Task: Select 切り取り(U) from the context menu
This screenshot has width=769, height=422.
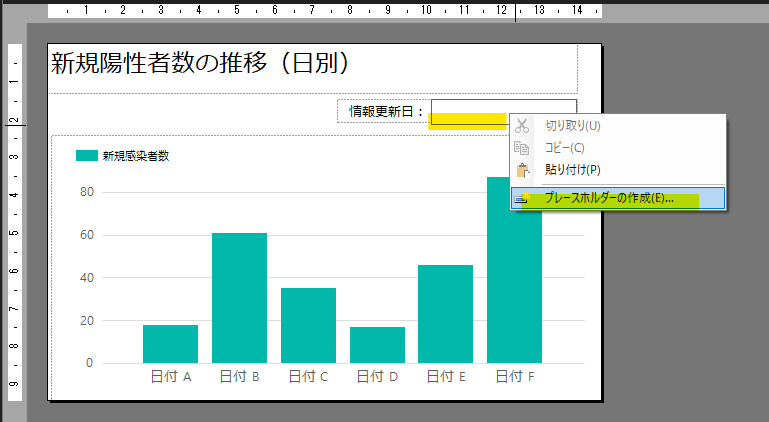Action: click(x=572, y=126)
